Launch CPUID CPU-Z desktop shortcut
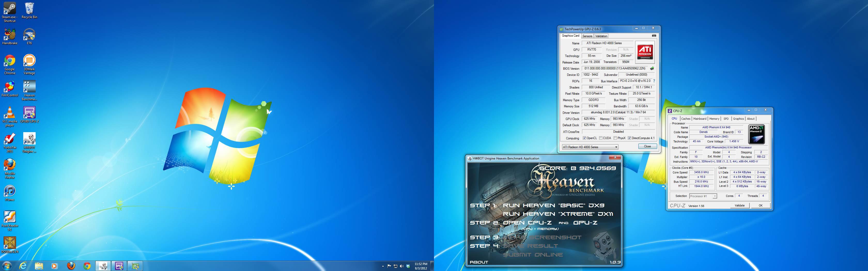Screen dimensions: 868x271 pyautogui.click(x=29, y=114)
